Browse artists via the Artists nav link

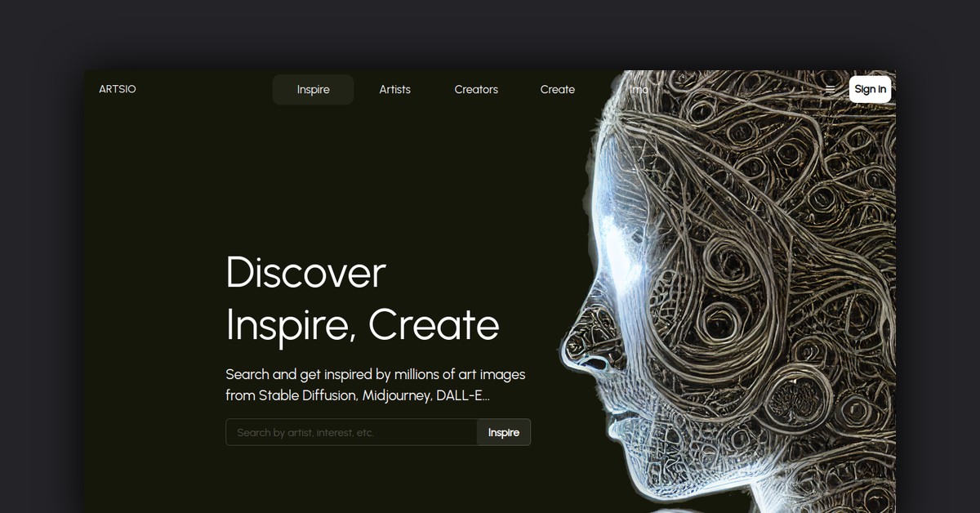pos(394,89)
